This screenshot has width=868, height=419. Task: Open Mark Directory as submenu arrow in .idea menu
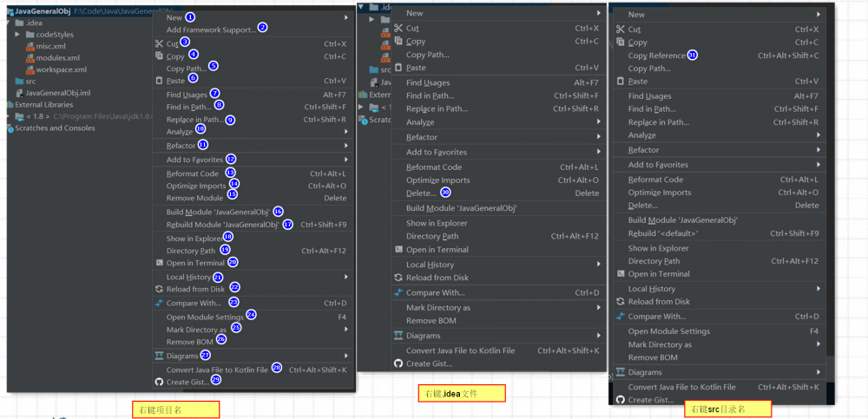(x=599, y=307)
